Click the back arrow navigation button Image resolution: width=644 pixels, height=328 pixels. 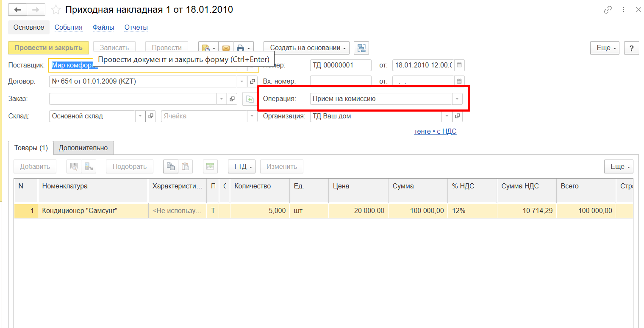[x=18, y=9]
